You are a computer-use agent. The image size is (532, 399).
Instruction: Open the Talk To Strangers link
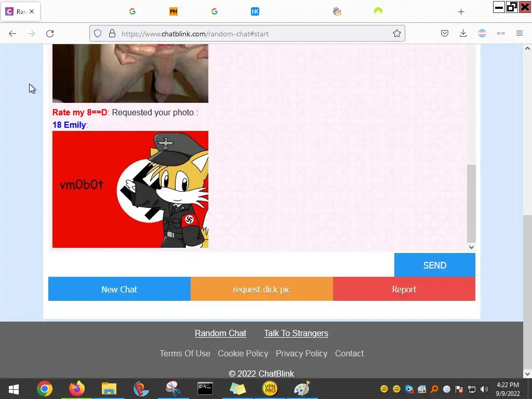click(296, 333)
